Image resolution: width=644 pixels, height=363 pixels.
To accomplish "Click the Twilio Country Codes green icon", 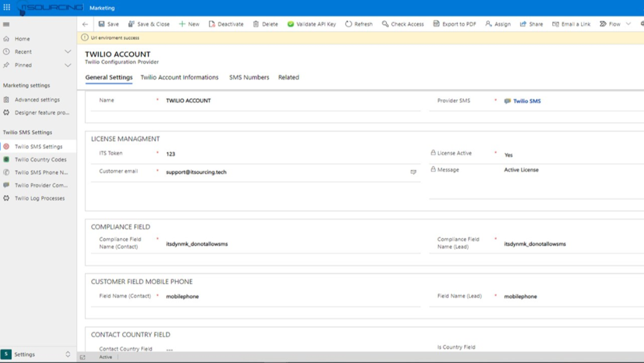I will click(x=6, y=159).
